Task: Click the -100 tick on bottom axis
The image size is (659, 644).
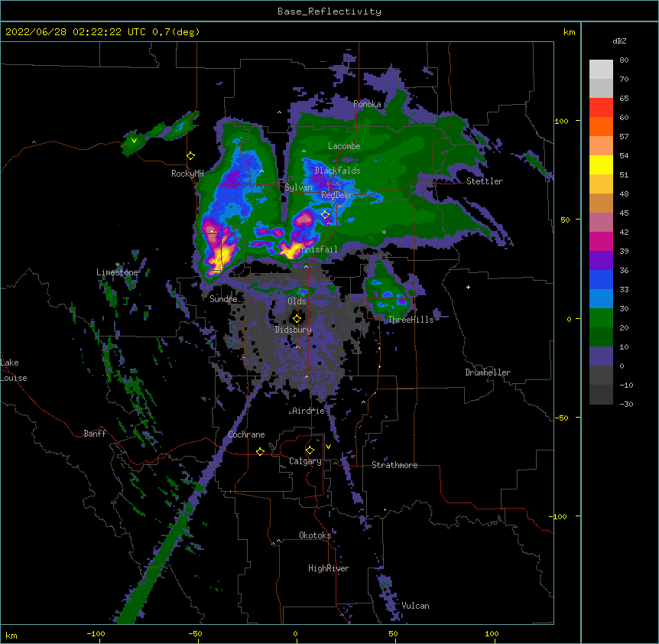Action: click(96, 634)
